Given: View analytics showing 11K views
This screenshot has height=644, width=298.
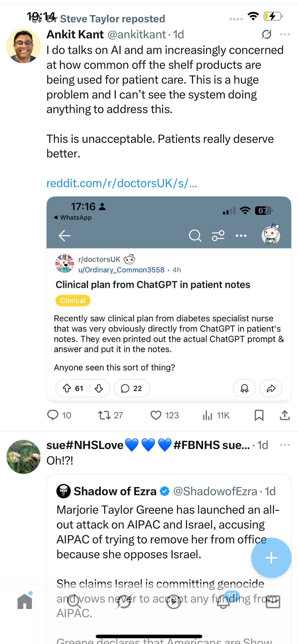Looking at the screenshot, I should click(x=208, y=415).
